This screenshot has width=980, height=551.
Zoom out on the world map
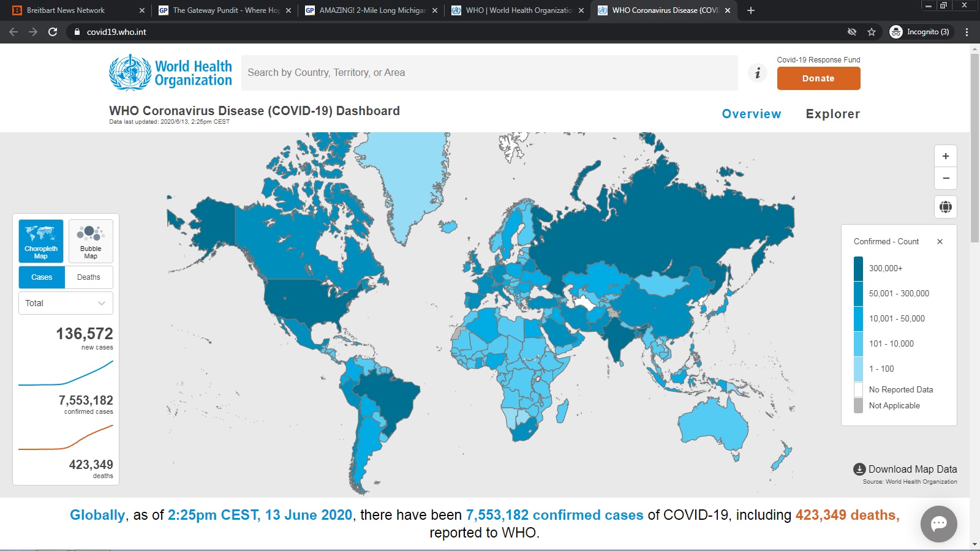point(945,178)
